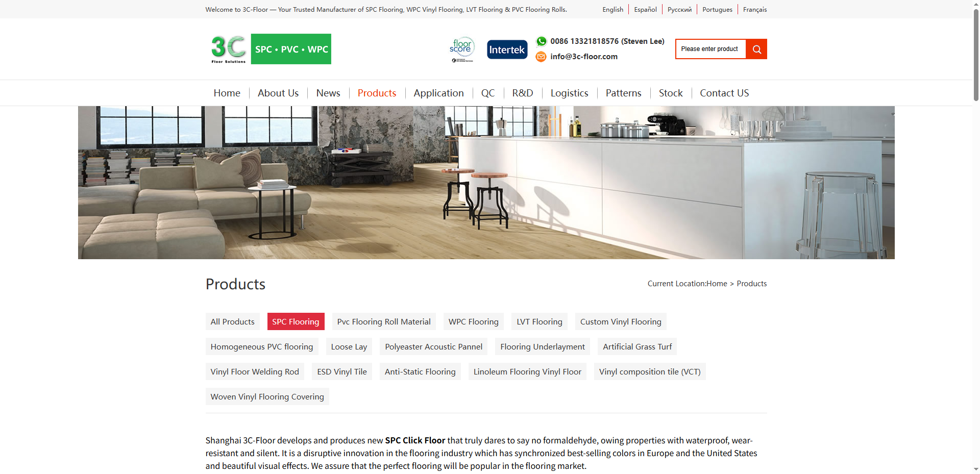Switch the site language to Français
Screen dimensions: 980x474
click(x=754, y=9)
